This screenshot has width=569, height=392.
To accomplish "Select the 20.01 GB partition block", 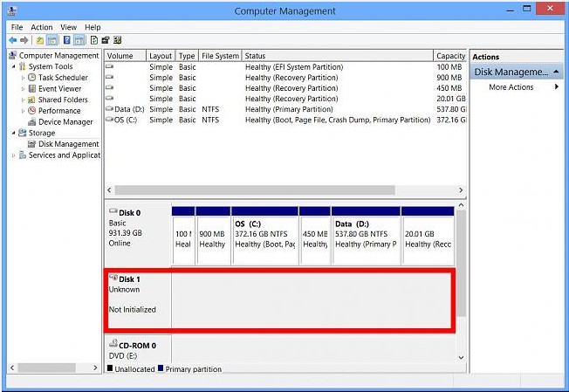I will pyautogui.click(x=428, y=236).
